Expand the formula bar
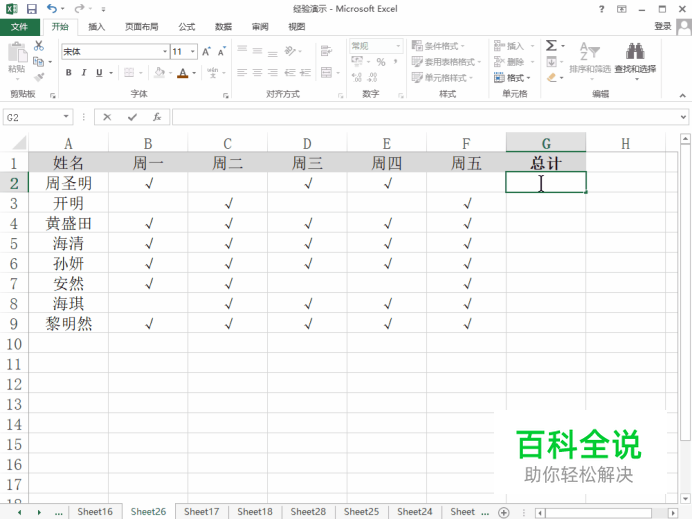This screenshot has height=519, width=692. [683, 117]
